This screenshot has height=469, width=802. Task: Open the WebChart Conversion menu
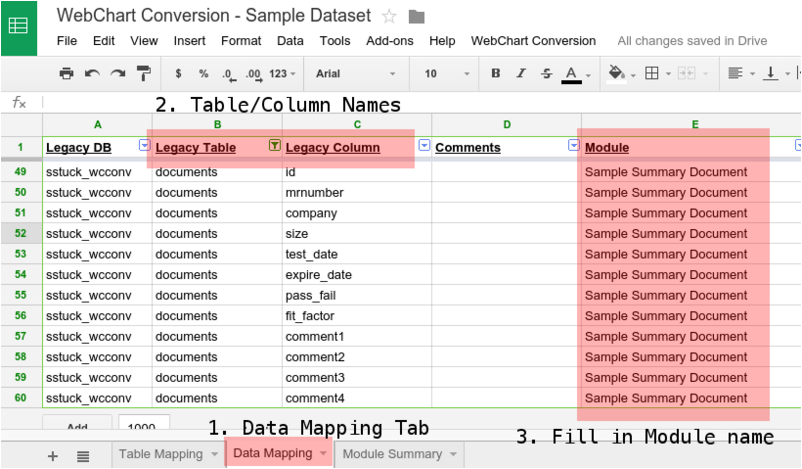[533, 41]
